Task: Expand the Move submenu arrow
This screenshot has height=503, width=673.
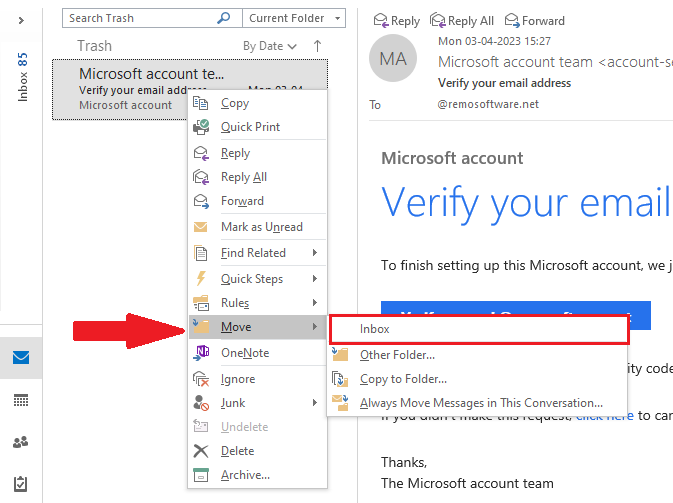Action: point(315,327)
